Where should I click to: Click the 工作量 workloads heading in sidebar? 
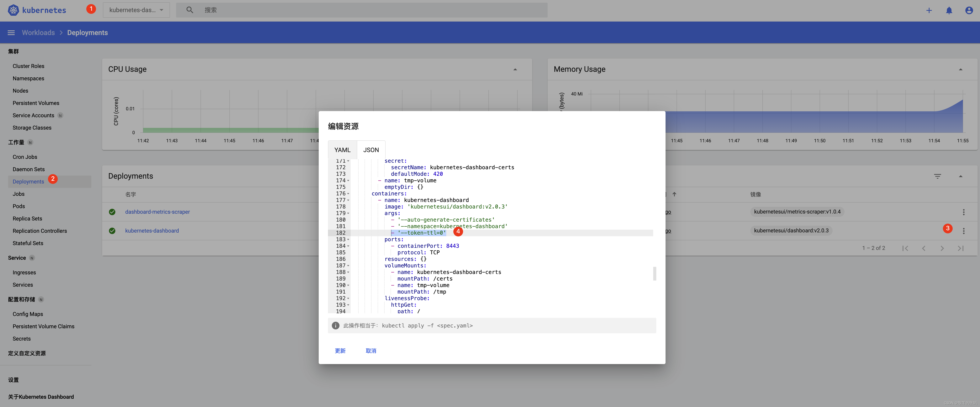click(x=16, y=142)
